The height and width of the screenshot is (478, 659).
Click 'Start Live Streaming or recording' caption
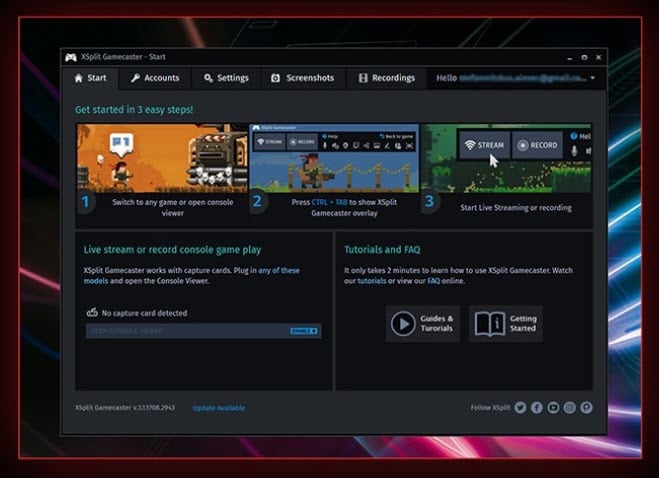tap(516, 208)
